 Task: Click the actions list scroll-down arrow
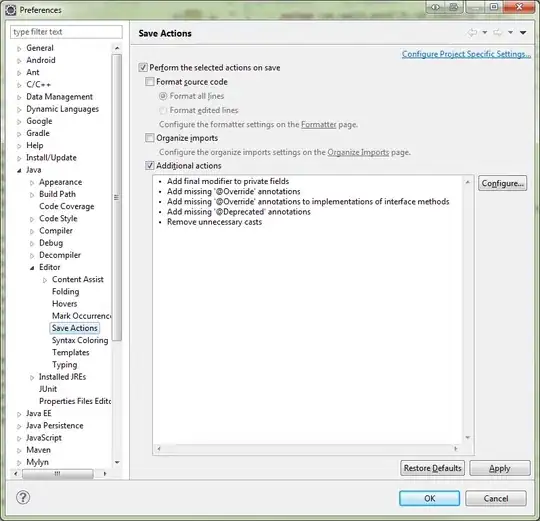pyautogui.click(x=468, y=437)
